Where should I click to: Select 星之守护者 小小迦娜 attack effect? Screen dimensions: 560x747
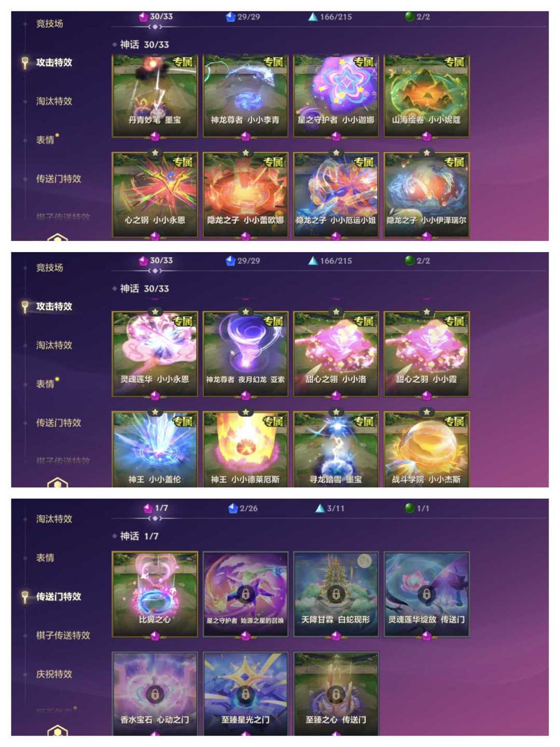coord(336,96)
